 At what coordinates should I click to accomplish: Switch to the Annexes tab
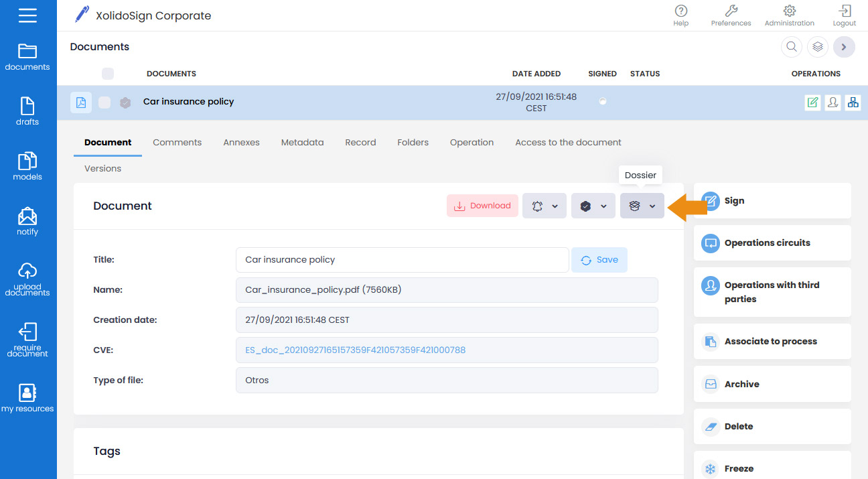[241, 142]
